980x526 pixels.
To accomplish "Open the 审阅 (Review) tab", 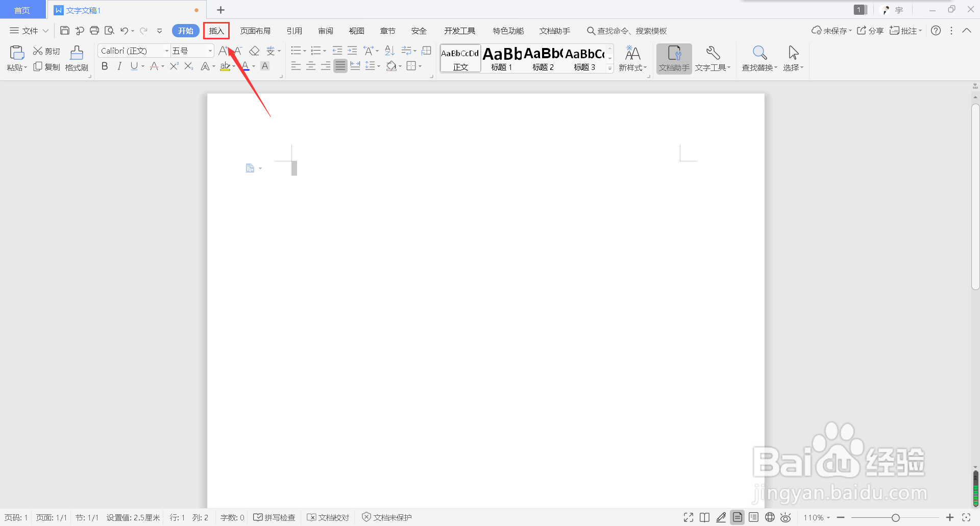I will click(326, 31).
